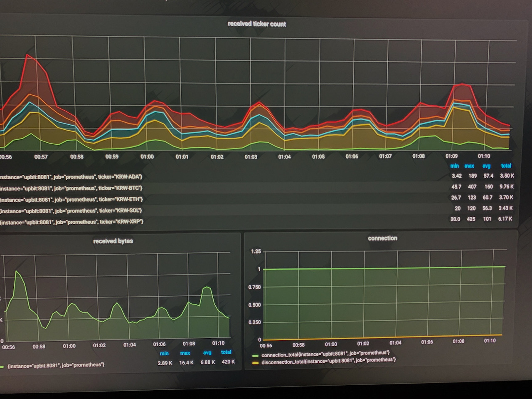Viewport: 532px width, 399px height.
Task: Click max header in received bytes legend
Action: [185, 353]
